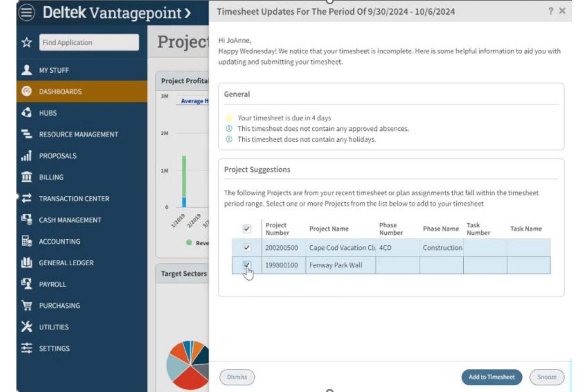This screenshot has width=588, height=392.
Task: Close the Timesheet Updates dialog
Action: [x=562, y=11]
